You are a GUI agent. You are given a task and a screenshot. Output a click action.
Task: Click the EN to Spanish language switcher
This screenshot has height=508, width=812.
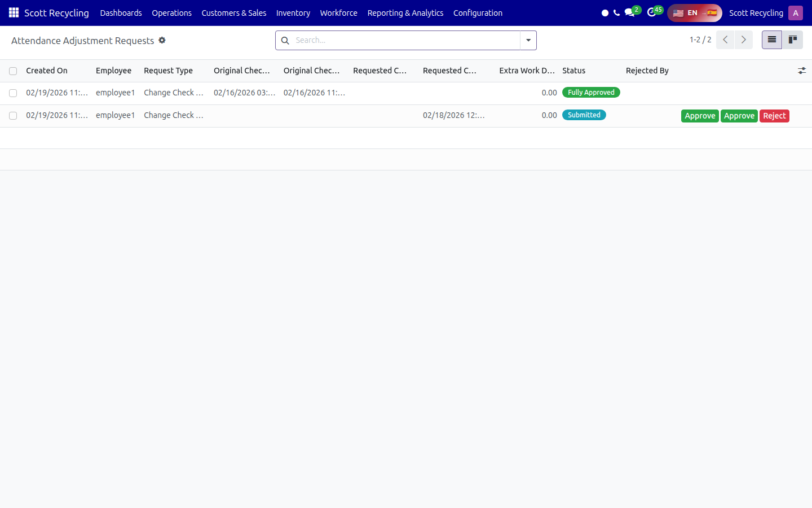point(695,13)
